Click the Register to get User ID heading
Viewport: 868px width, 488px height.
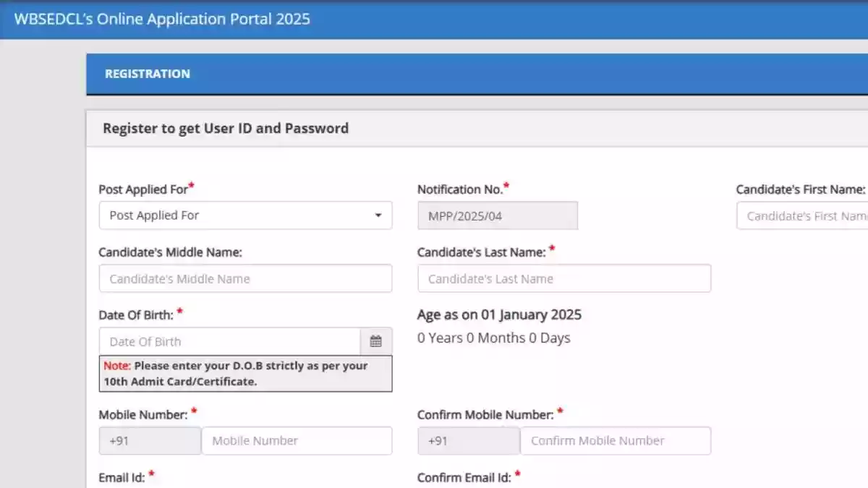click(226, 129)
